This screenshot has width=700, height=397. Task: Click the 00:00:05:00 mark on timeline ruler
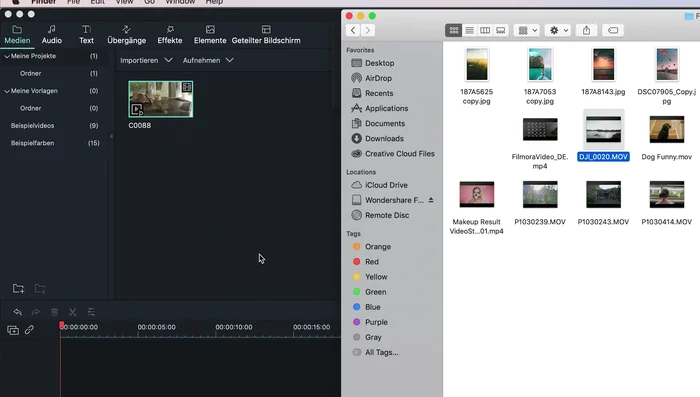[156, 327]
